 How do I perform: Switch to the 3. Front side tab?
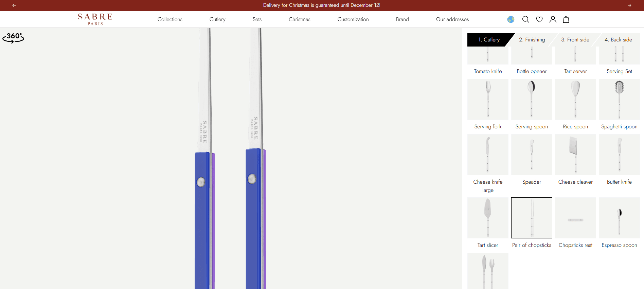575,40
